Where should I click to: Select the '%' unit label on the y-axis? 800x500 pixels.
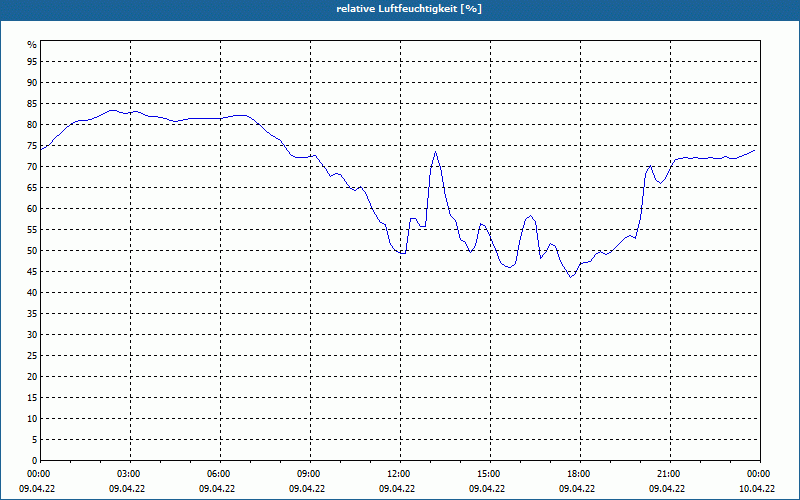pos(32,45)
